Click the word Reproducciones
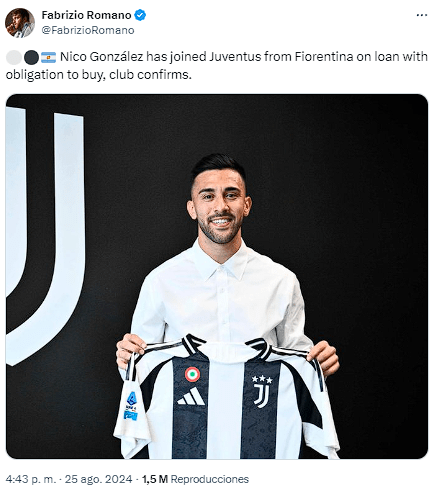Viewport: 438px width, 488px height. tap(210, 479)
